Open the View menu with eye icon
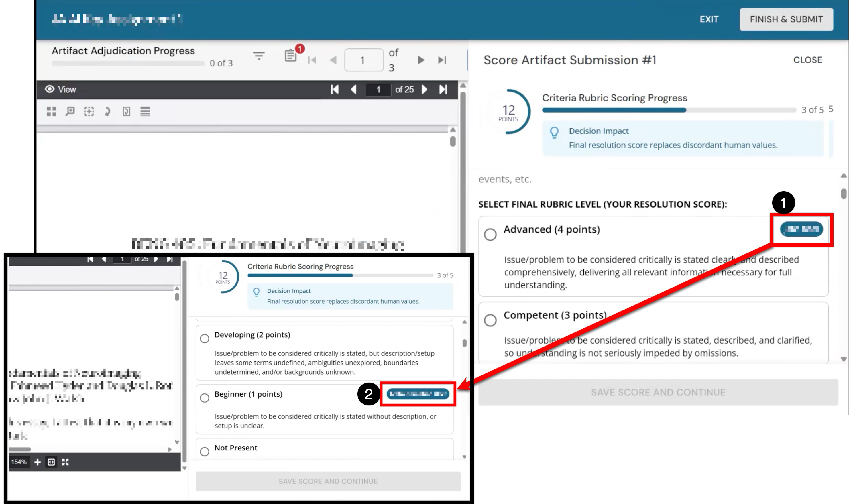The image size is (849, 504). [x=60, y=89]
